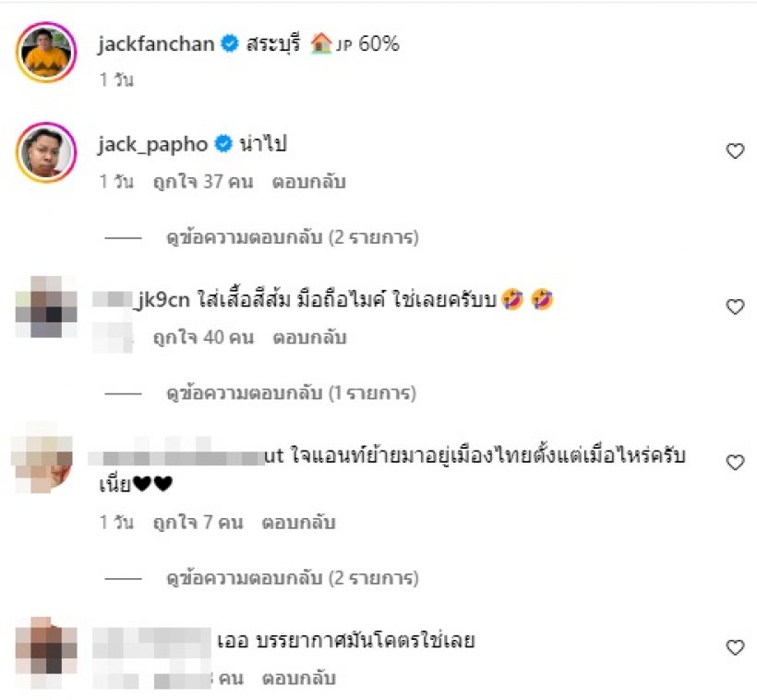Reply to the jk9cn comment
757x700 pixels.
(x=309, y=338)
